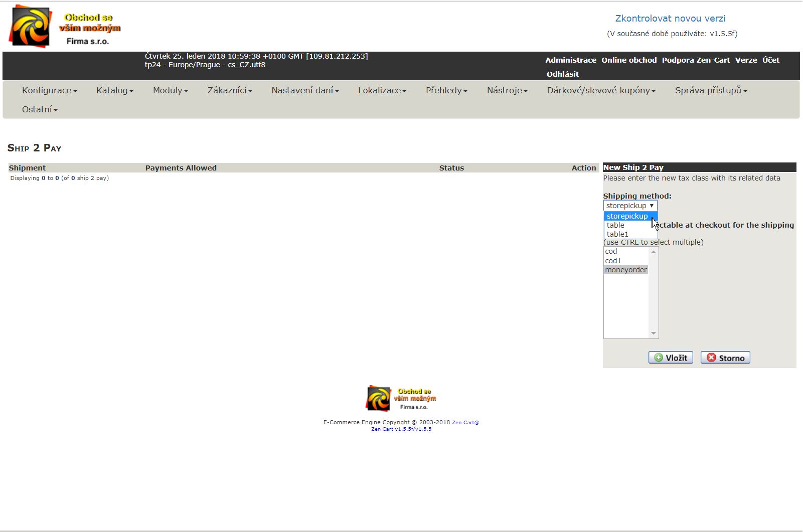Viewport: 803px width, 532px height.
Task: Select 'cod' in the payments list
Action: [611, 251]
